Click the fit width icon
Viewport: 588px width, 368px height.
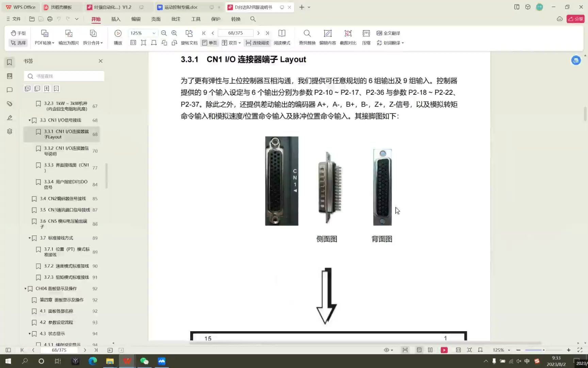[x=154, y=43]
